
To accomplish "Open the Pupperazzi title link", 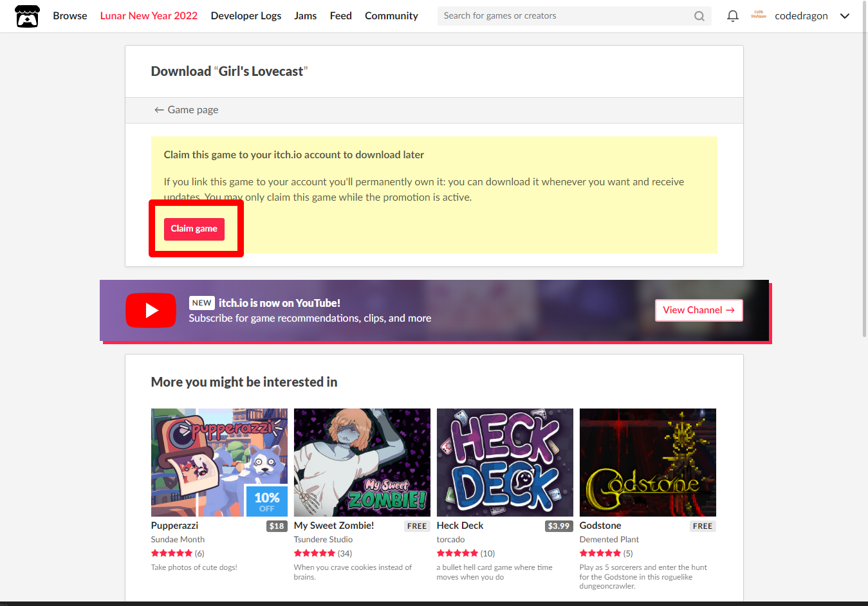I will (x=174, y=526).
